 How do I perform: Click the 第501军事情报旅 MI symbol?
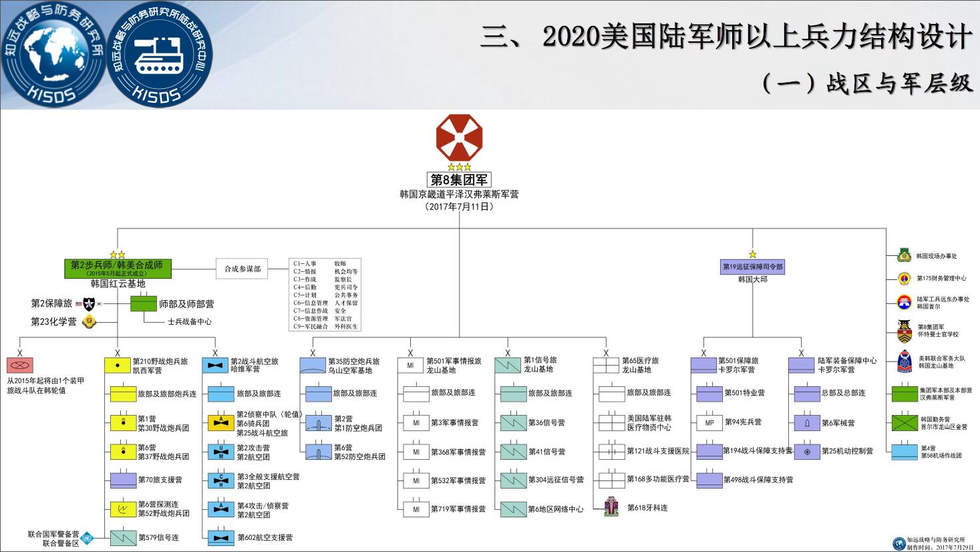410,365
